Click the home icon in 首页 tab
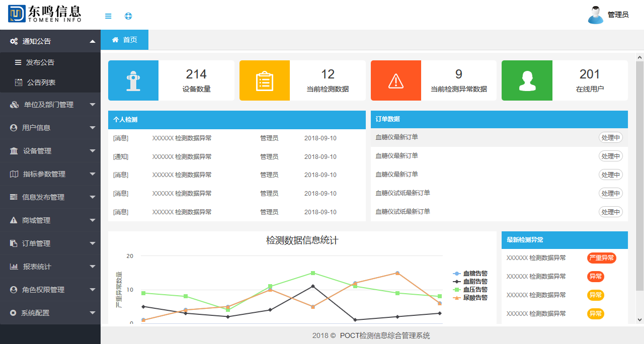This screenshot has width=644, height=344. point(115,40)
